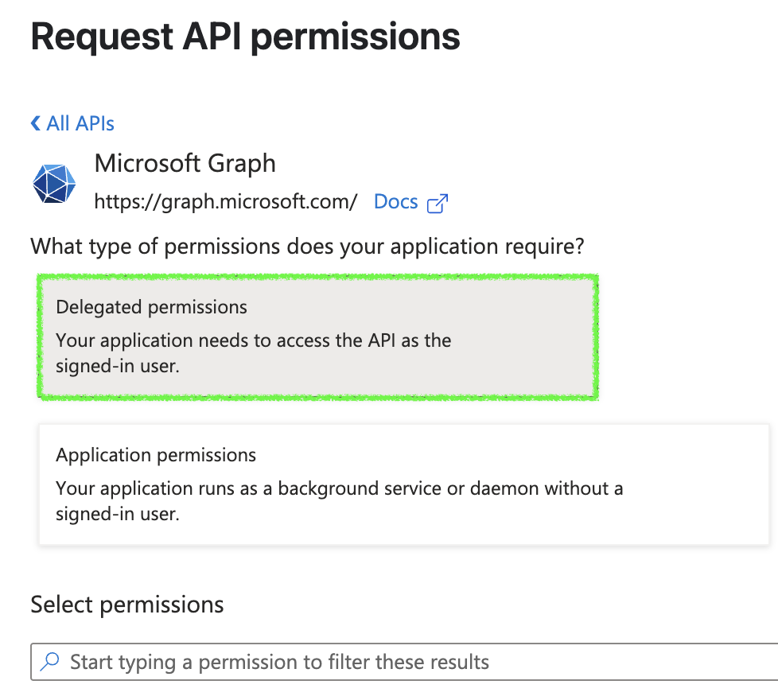Click the Request API permissions title
778x700 pixels.
tap(245, 37)
